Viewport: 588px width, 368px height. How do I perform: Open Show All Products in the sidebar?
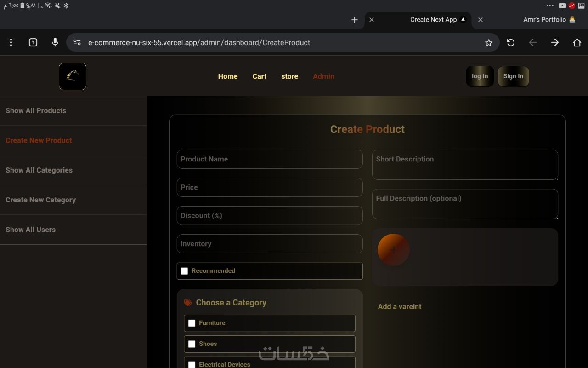[73, 111]
